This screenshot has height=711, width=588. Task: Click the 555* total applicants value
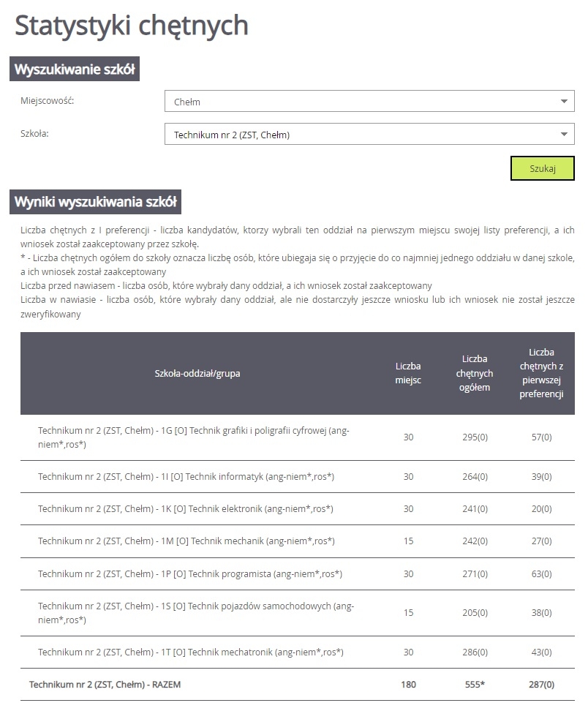475,685
